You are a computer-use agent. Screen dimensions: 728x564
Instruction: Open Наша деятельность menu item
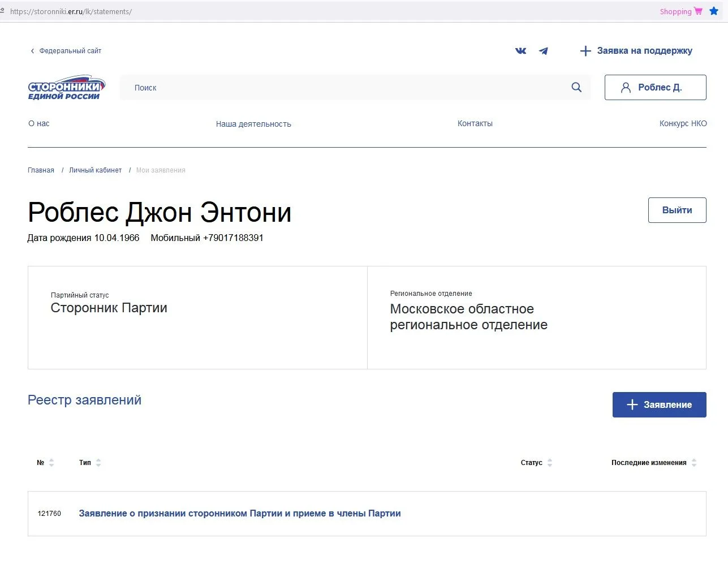pyautogui.click(x=253, y=124)
